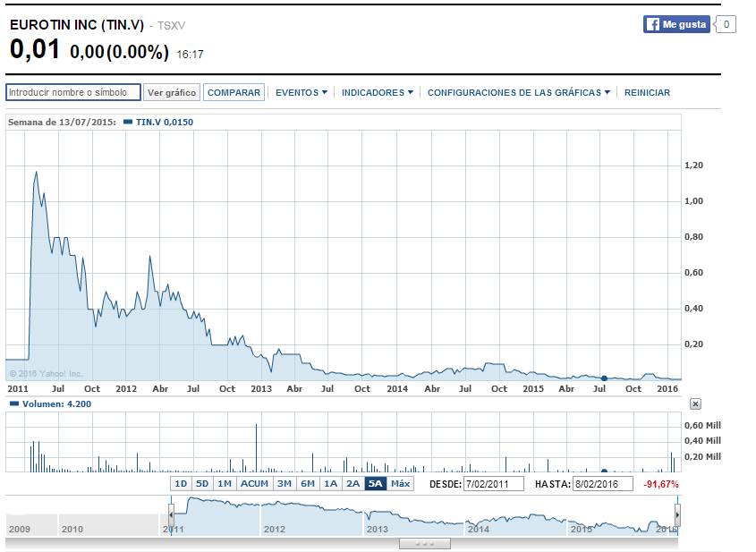Expand CONFIGURACIONES DE LAS GRÁFICAS menu

(519, 92)
